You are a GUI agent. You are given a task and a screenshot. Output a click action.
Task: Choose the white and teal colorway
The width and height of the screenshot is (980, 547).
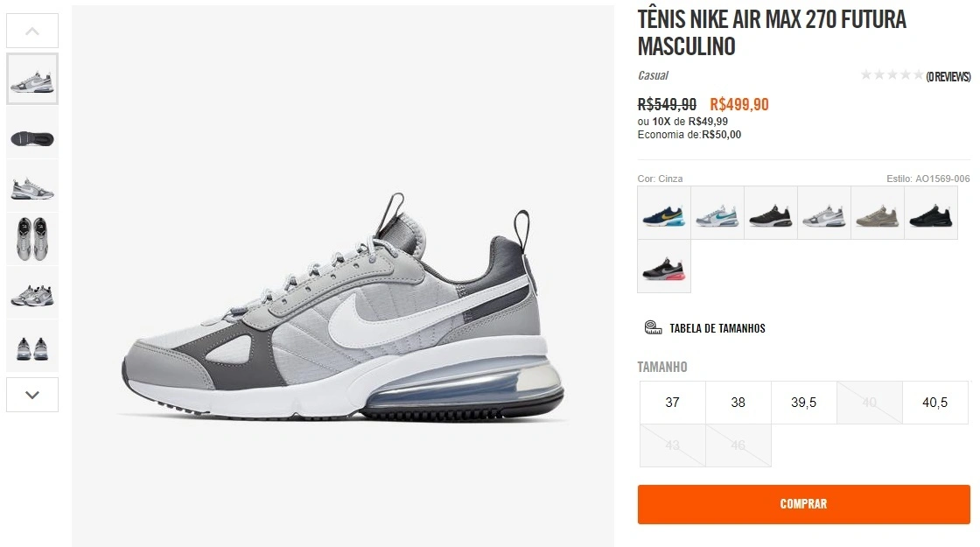point(717,213)
